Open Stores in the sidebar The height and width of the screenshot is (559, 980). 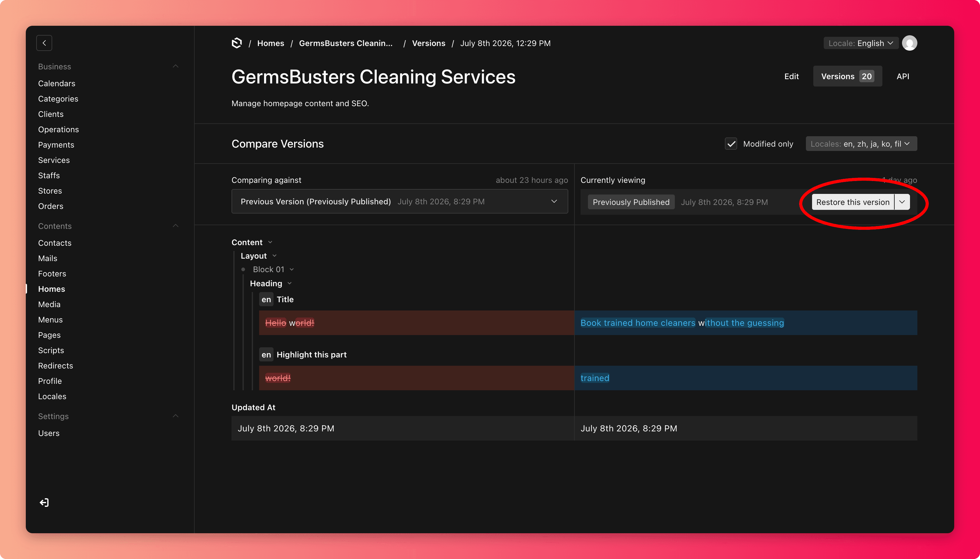(50, 191)
